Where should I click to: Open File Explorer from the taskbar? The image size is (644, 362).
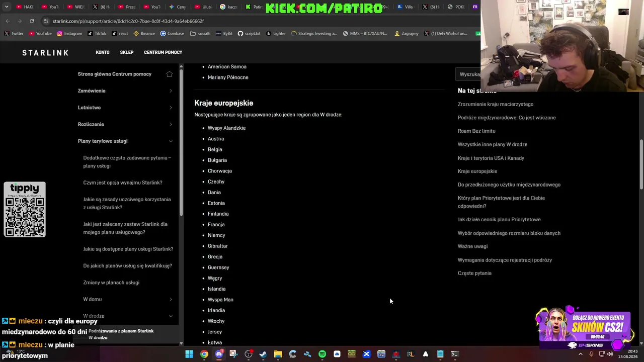pos(278,354)
